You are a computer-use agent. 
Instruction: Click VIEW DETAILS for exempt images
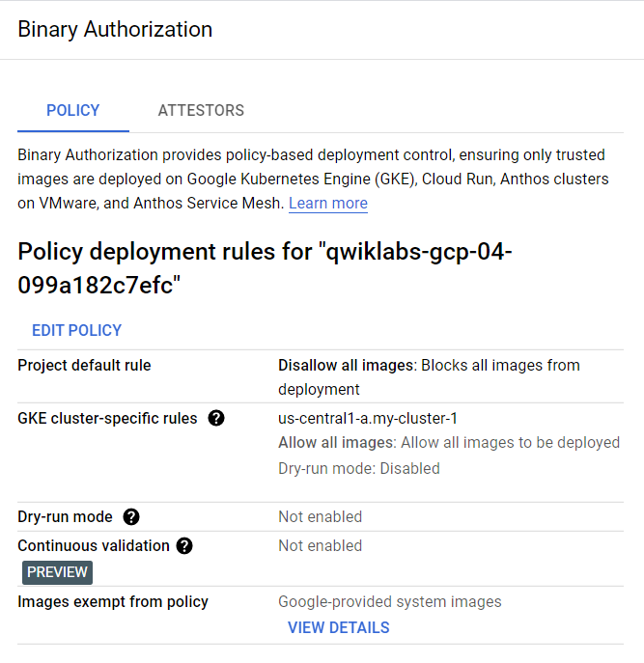coord(339,627)
